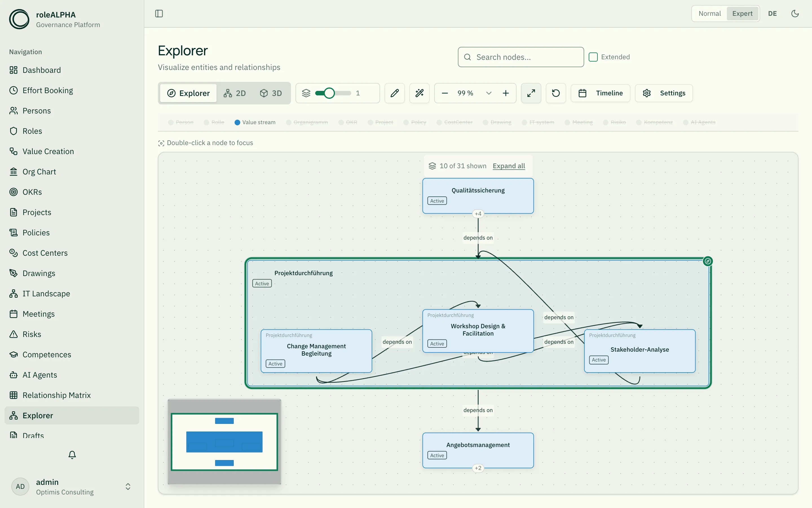812x508 pixels.
Task: Toggle dark mode moon icon
Action: (795, 14)
